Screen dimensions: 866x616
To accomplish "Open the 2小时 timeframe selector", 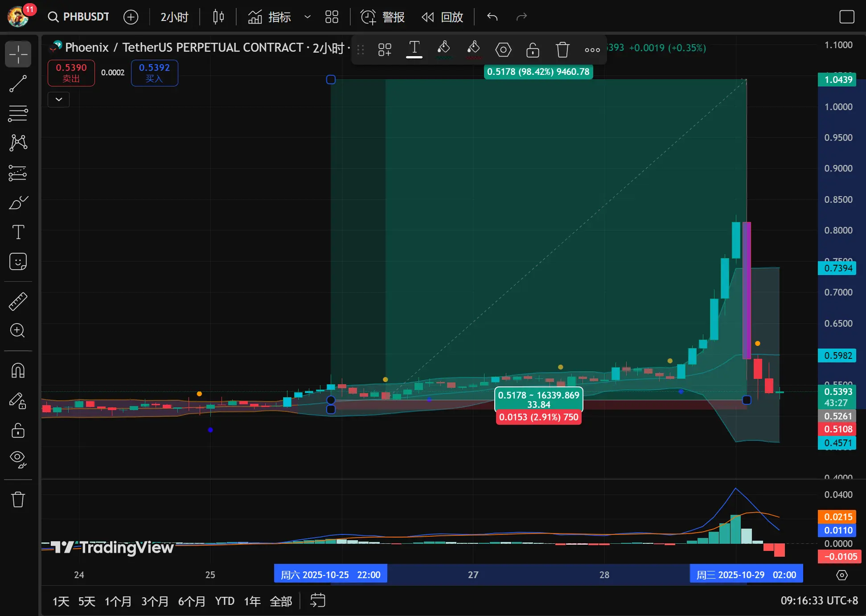I will click(x=174, y=17).
